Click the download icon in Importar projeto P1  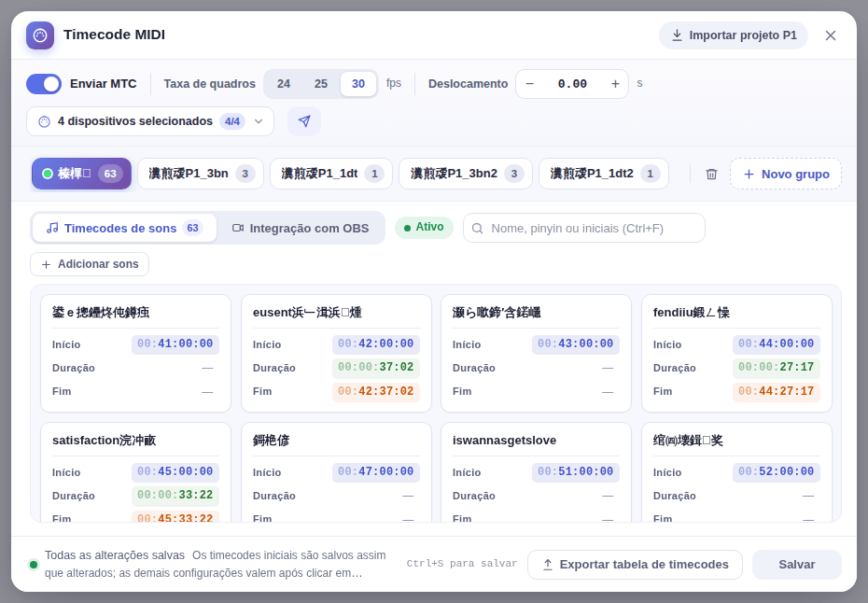677,35
